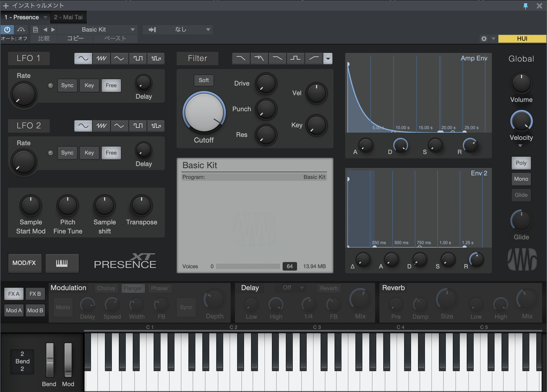Open the piano keyboard view button
Image resolution: width=547 pixels, height=392 pixels.
click(62, 263)
